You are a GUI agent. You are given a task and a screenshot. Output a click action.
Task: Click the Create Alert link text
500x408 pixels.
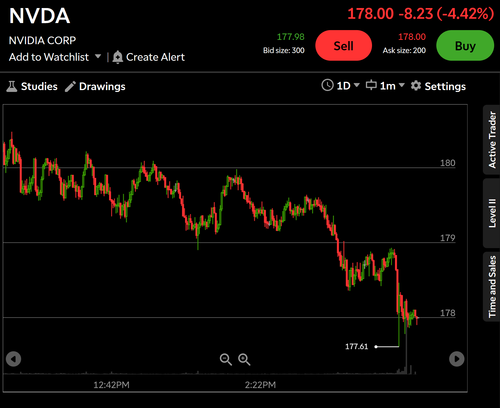155,57
